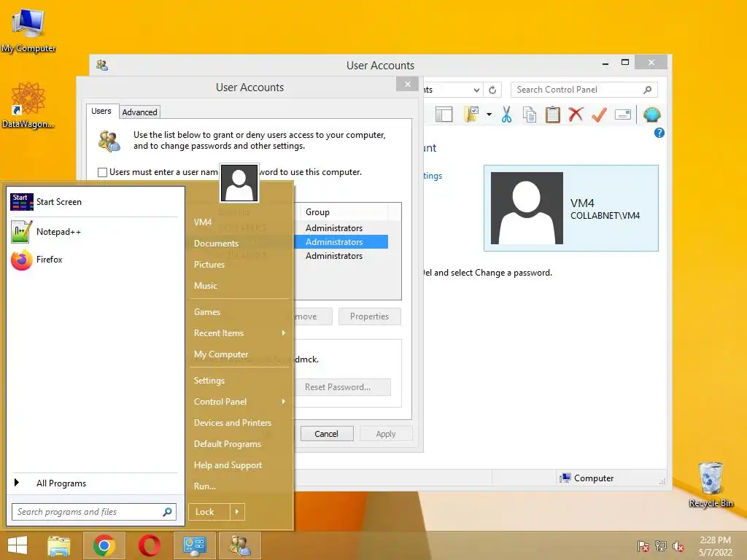Click Search programs and files box
This screenshot has height=560, width=747.
pos(94,512)
